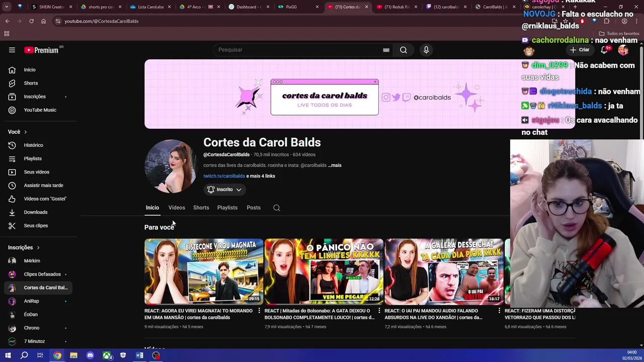Switch to the Vídeos channel tab
This screenshot has height=362, width=644.
click(177, 208)
